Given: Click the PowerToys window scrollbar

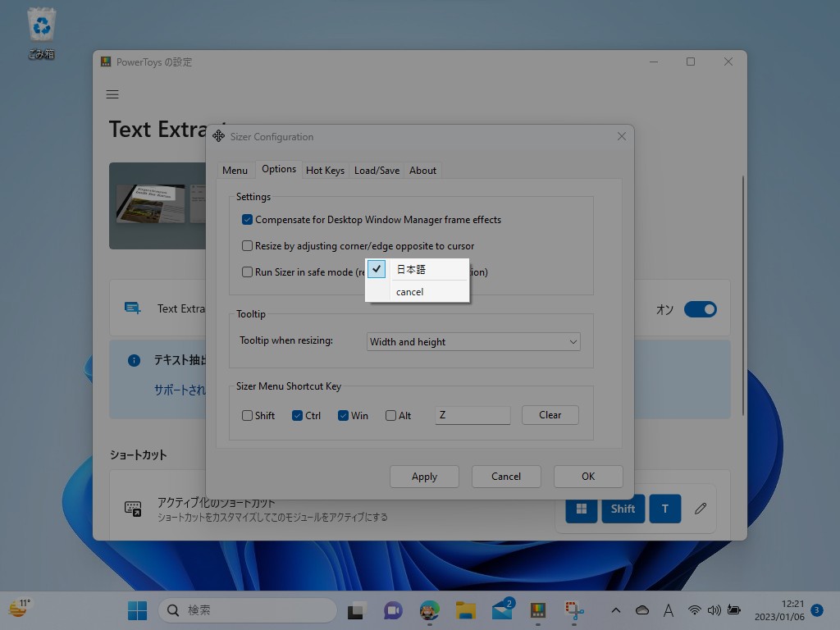Looking at the screenshot, I should point(743,294).
